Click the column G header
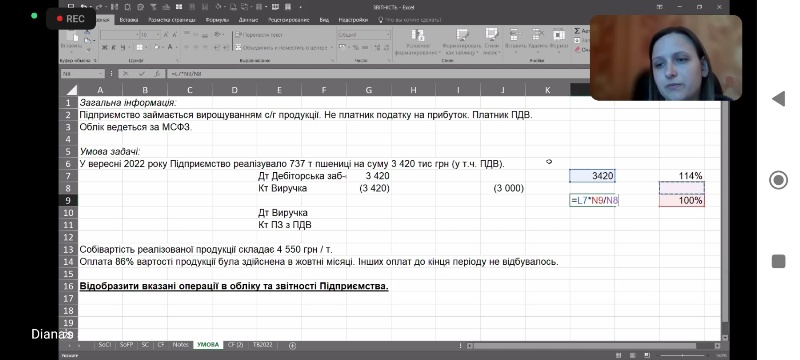The image size is (800, 360). pos(368,90)
